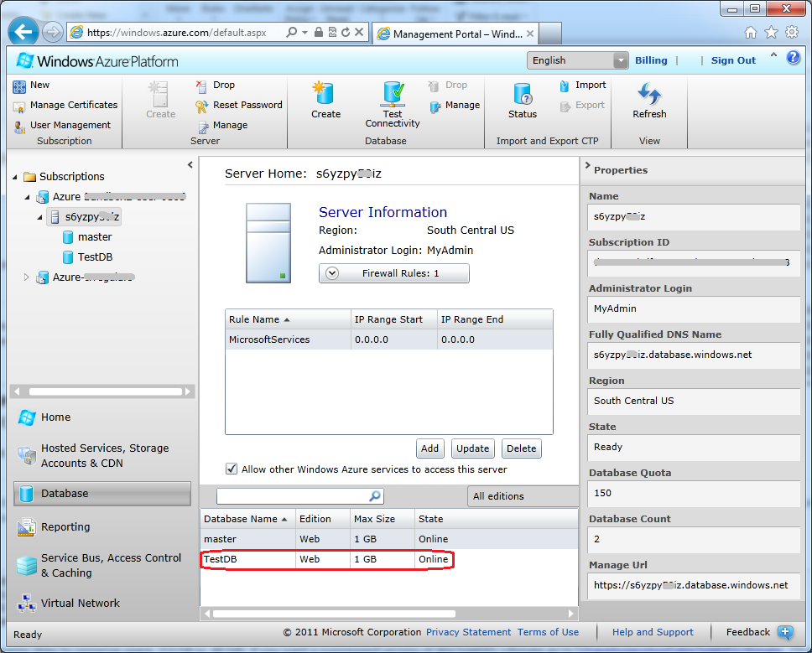
Task: Collapse the Firewall Rules expander
Action: coord(332,273)
